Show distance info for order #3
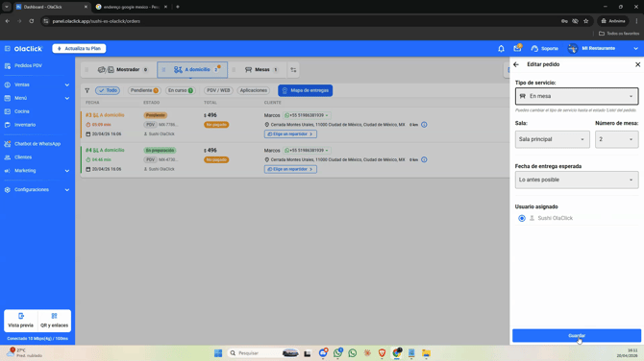This screenshot has height=361, width=644. (424, 125)
